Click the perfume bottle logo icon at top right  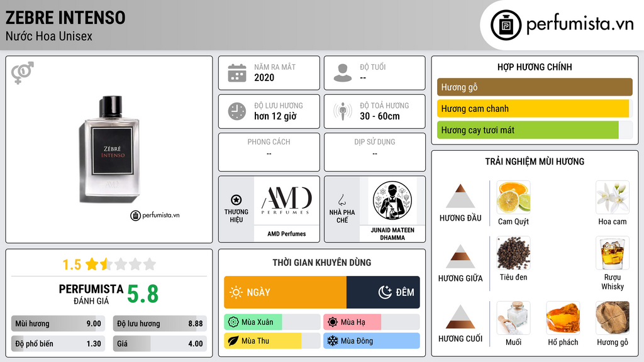tap(506, 25)
